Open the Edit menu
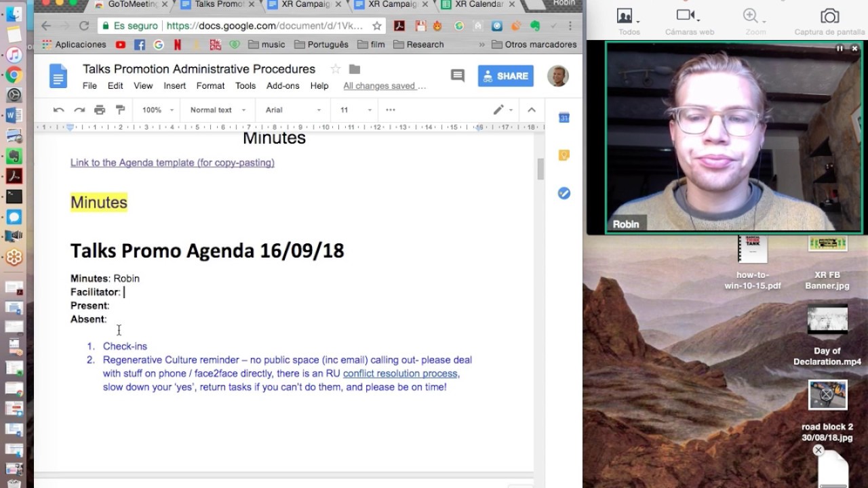 tap(115, 86)
